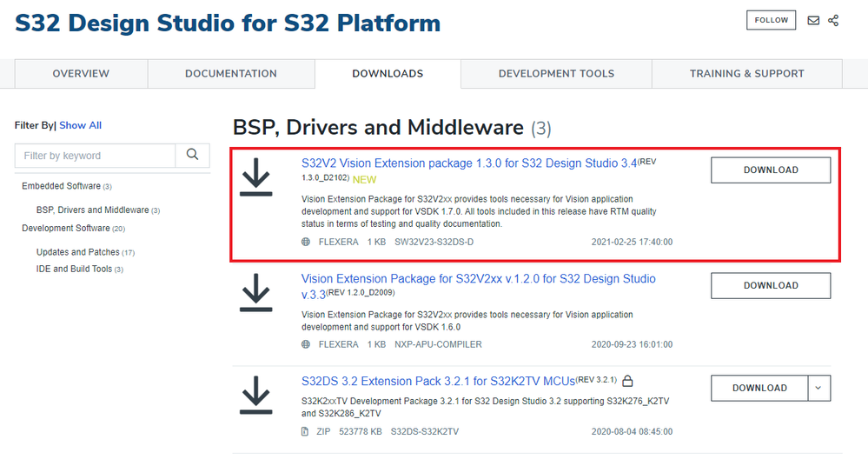The height and width of the screenshot is (466, 868).
Task: Click download arrow icon for Vision Extension Package v.1.2.0
Action: click(x=255, y=292)
